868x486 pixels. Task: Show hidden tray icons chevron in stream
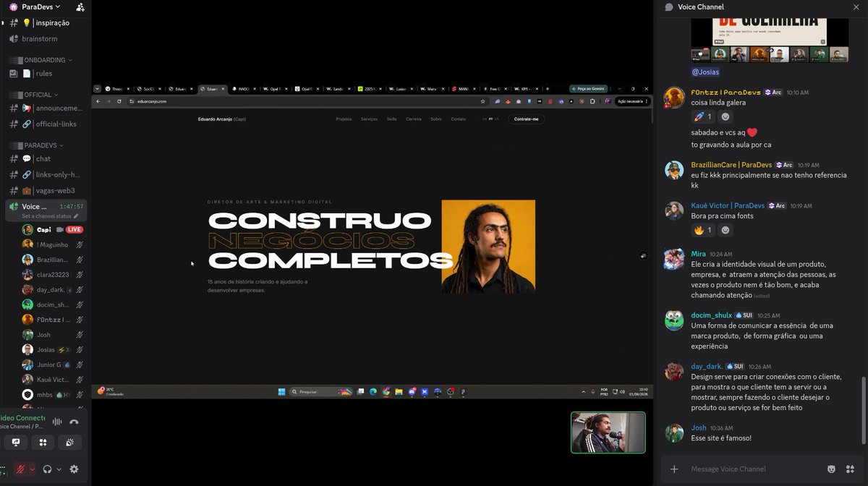582,392
